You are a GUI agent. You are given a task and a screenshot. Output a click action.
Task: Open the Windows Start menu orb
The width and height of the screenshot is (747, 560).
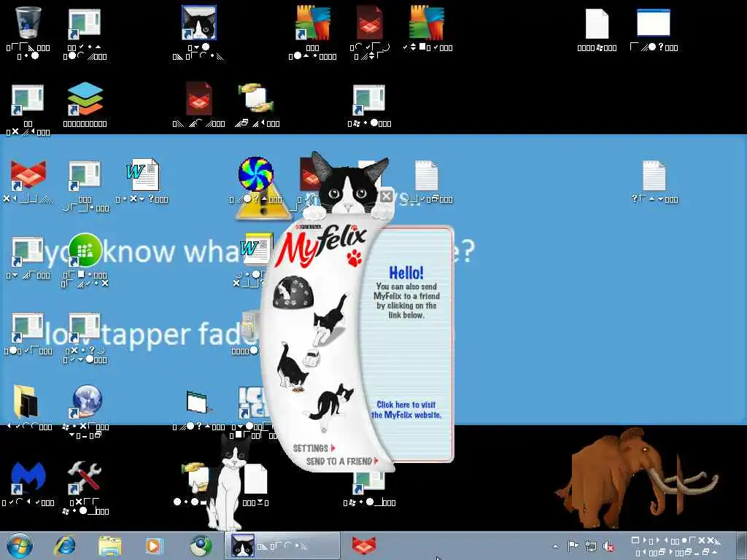point(20,545)
